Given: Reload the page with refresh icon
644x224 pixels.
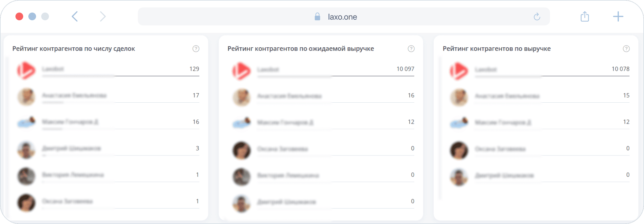Looking at the screenshot, I should click(x=537, y=17).
